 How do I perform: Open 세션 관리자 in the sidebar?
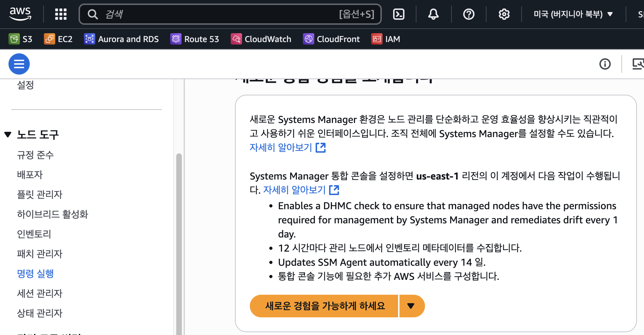pos(40,293)
